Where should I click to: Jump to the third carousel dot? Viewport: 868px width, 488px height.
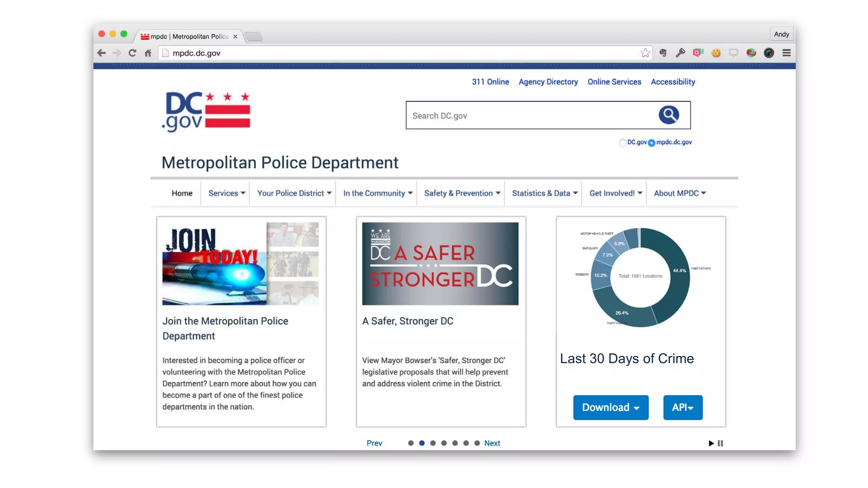click(x=433, y=443)
